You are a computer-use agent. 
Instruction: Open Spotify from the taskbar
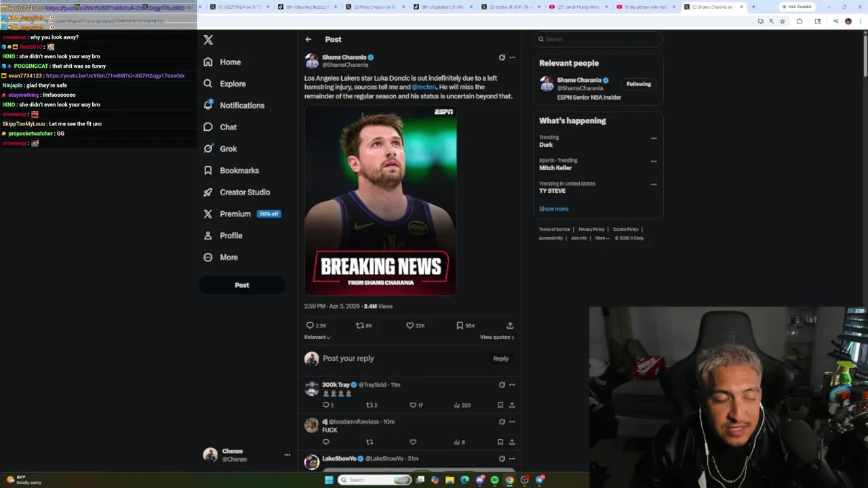494,480
